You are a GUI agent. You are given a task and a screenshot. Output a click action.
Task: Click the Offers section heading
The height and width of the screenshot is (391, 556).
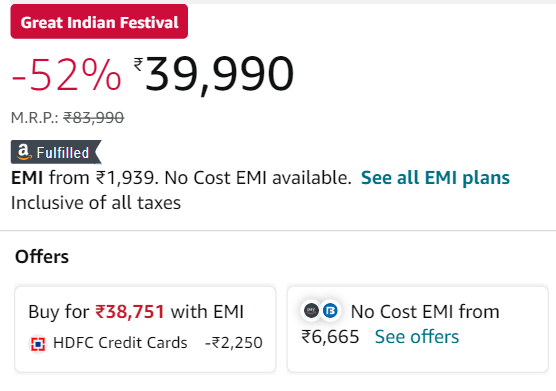(x=42, y=256)
